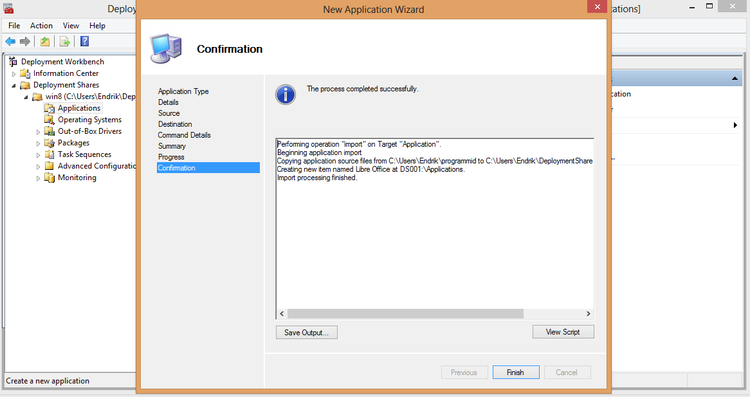
Task: Click the View Script button
Action: [x=563, y=332]
